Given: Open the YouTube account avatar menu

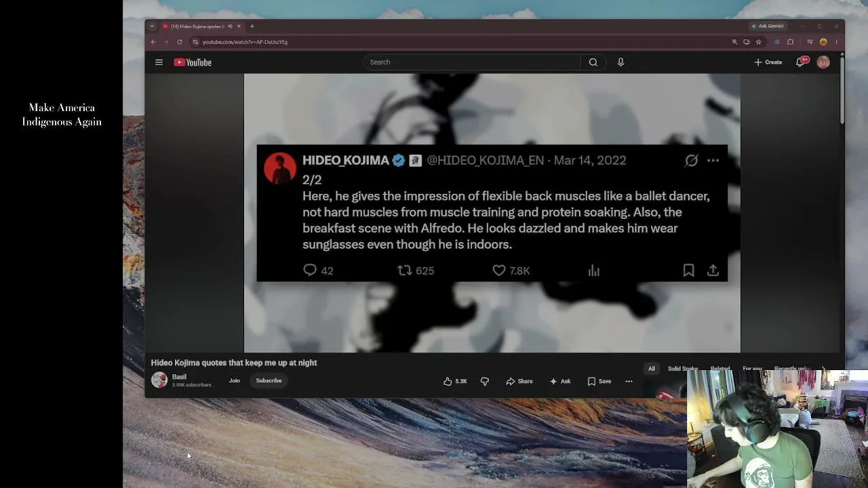Looking at the screenshot, I should pyautogui.click(x=823, y=62).
